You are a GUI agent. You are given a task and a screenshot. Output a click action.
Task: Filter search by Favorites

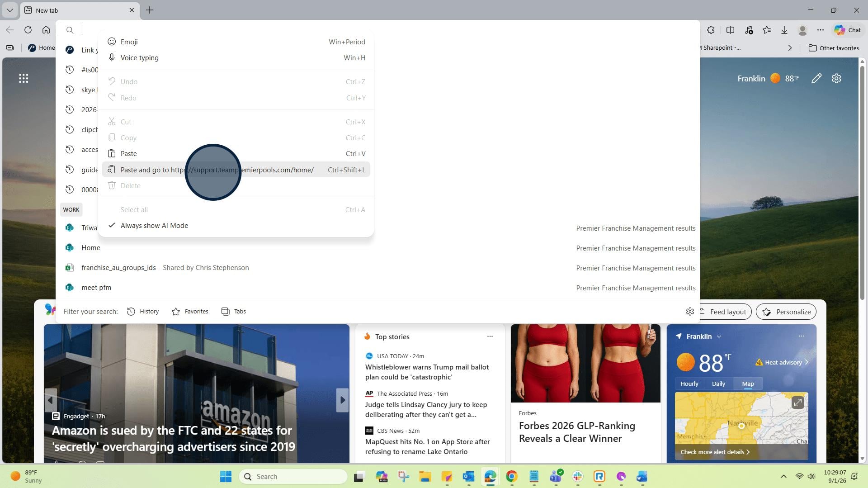click(x=190, y=312)
